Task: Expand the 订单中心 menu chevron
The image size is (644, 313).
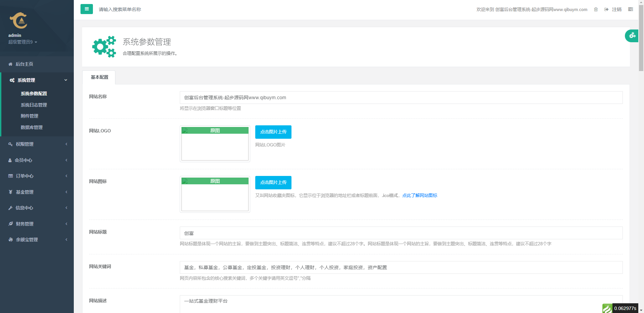Action: click(66, 176)
